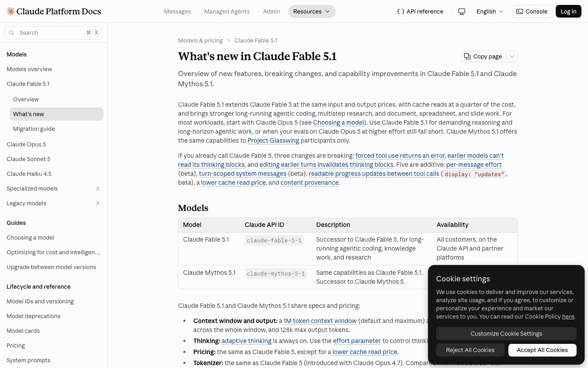
Task: Open the Copy page options chevron
Action: coord(512,56)
